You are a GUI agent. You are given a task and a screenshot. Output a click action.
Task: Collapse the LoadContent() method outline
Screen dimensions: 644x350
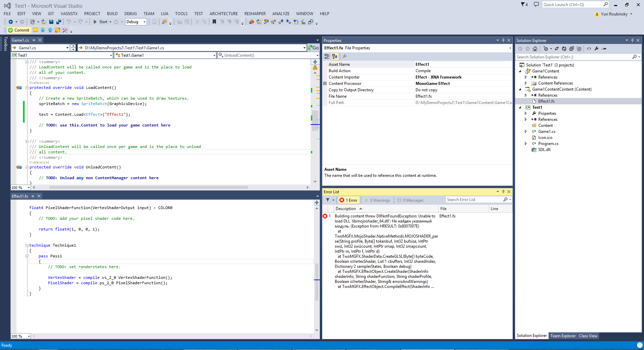(x=27, y=88)
